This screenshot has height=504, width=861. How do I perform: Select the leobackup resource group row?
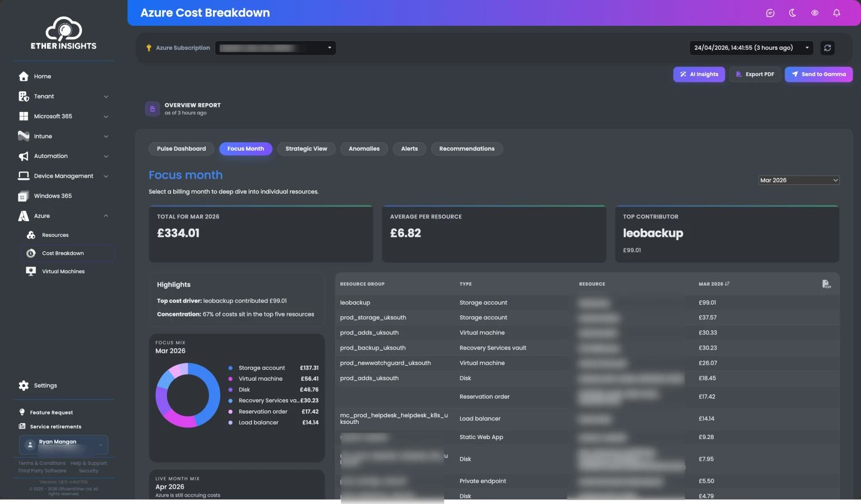click(587, 302)
